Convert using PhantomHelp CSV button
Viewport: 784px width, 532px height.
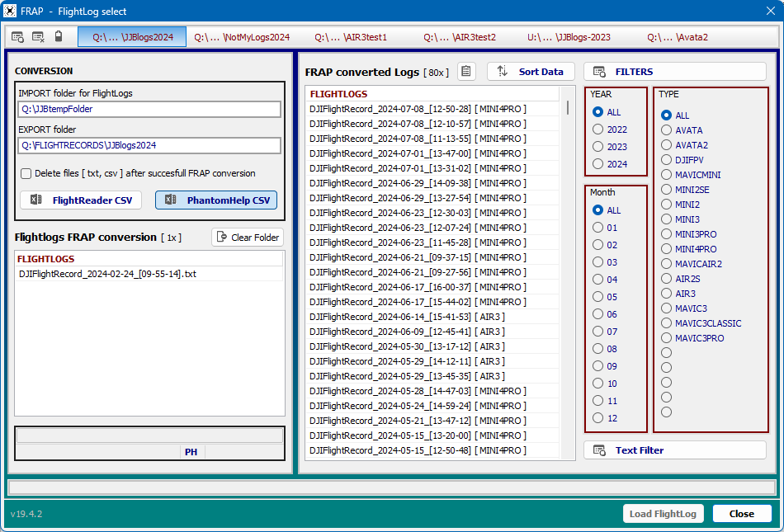point(216,200)
